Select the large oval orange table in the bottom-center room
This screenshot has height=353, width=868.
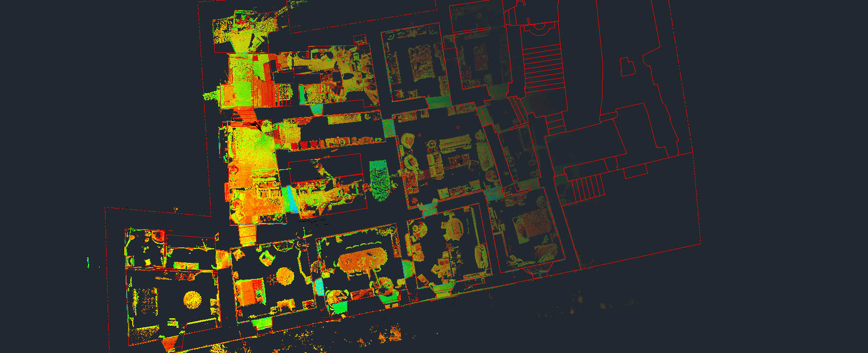[362, 261]
